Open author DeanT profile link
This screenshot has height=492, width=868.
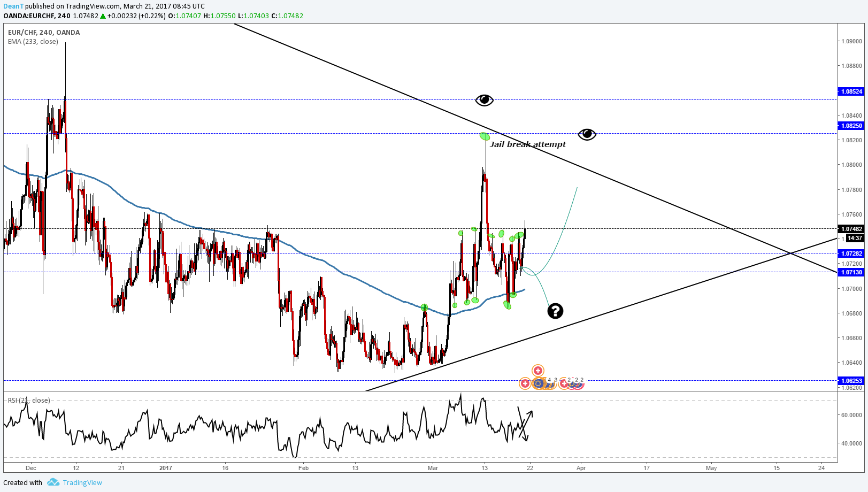[x=13, y=6]
